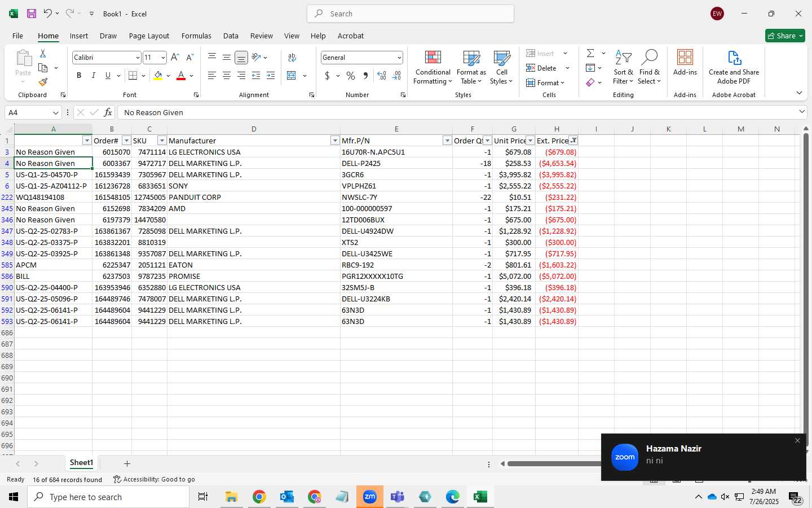Click the Borders icon

coord(133,76)
